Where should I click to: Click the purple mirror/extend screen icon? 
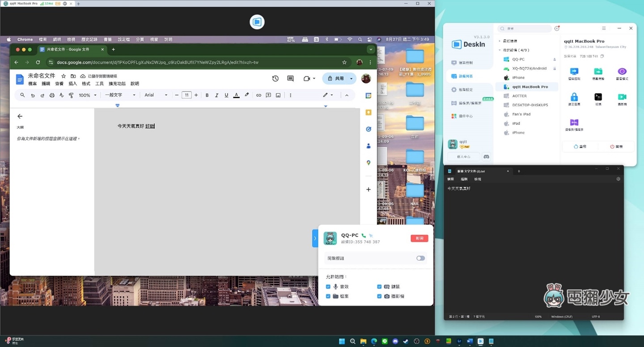[574, 122]
